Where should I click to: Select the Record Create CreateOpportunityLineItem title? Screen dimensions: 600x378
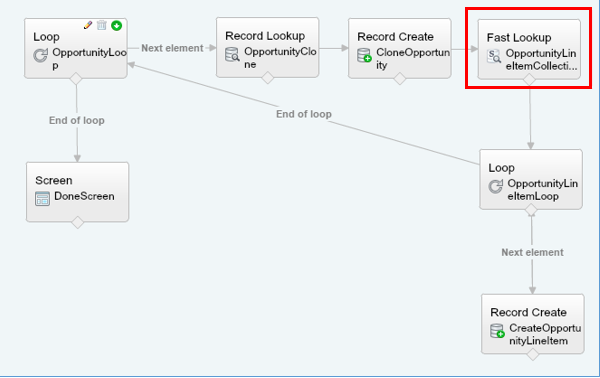pyautogui.click(x=528, y=313)
